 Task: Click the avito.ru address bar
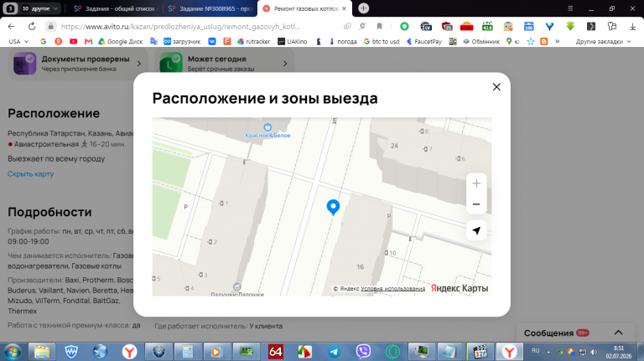click(x=181, y=26)
